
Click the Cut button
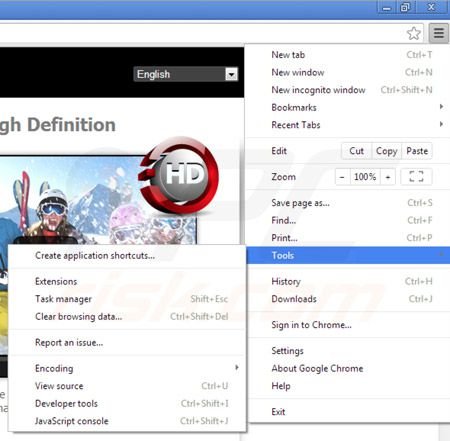coord(356,151)
